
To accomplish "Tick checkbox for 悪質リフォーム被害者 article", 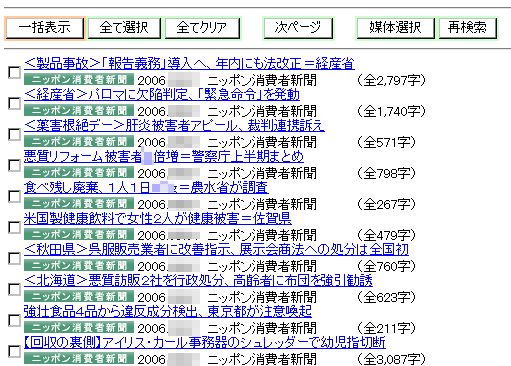I will pyautogui.click(x=14, y=165).
